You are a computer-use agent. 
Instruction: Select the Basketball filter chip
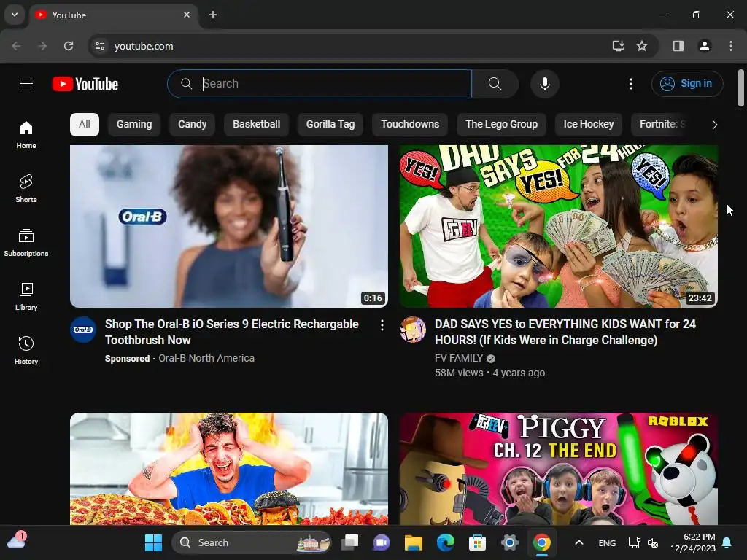point(256,124)
